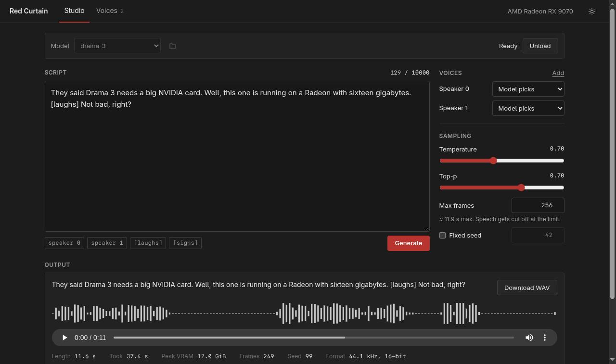Toggle the light/dark theme sun icon
Image resolution: width=616 pixels, height=364 pixels.
[x=592, y=12]
